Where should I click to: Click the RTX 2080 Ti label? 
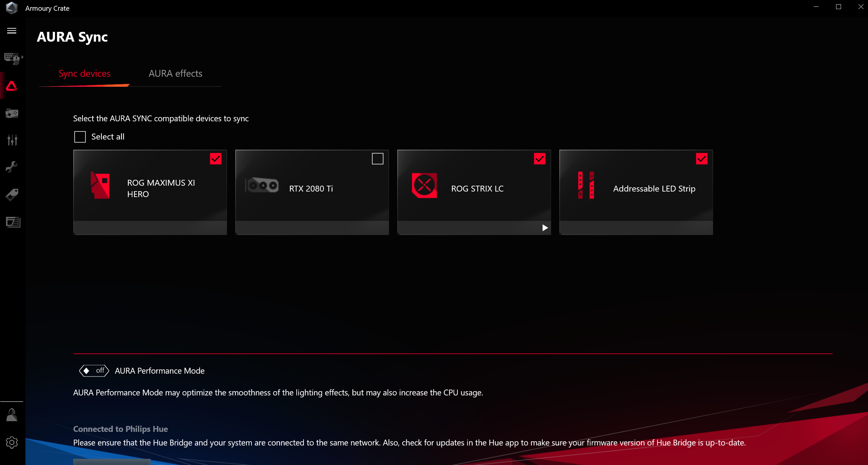(x=311, y=189)
